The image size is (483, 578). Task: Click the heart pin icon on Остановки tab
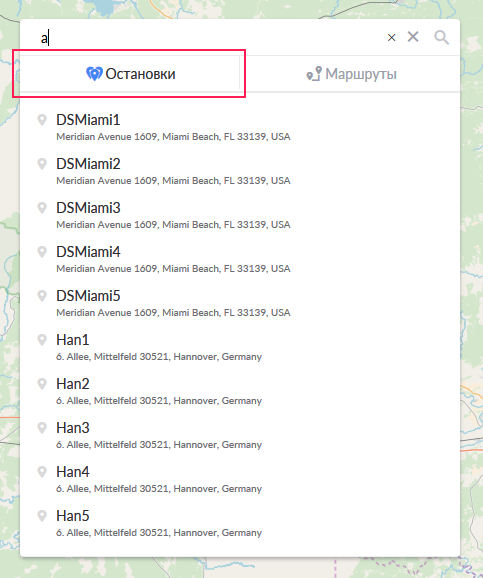tap(94, 74)
